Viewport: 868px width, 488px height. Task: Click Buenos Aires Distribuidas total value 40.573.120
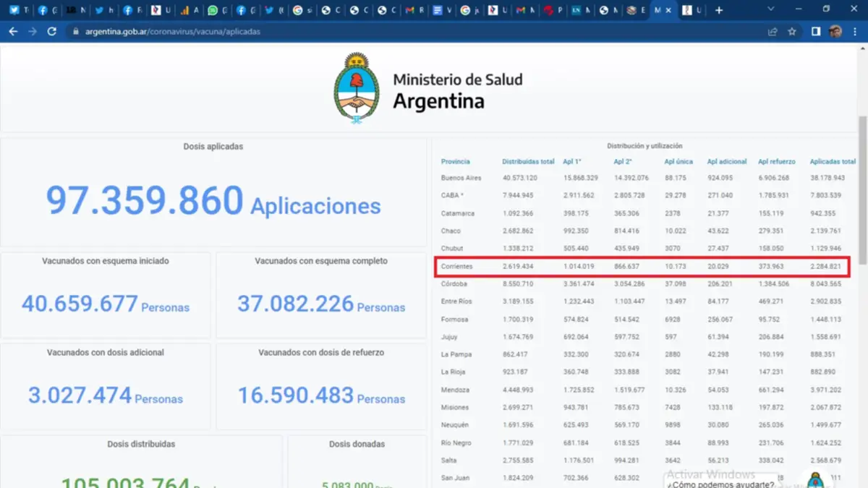point(519,178)
